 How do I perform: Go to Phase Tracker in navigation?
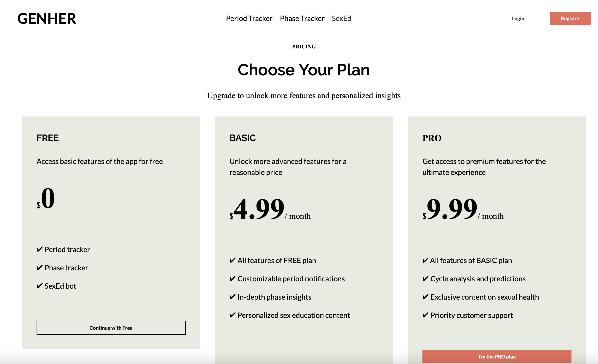tap(302, 18)
